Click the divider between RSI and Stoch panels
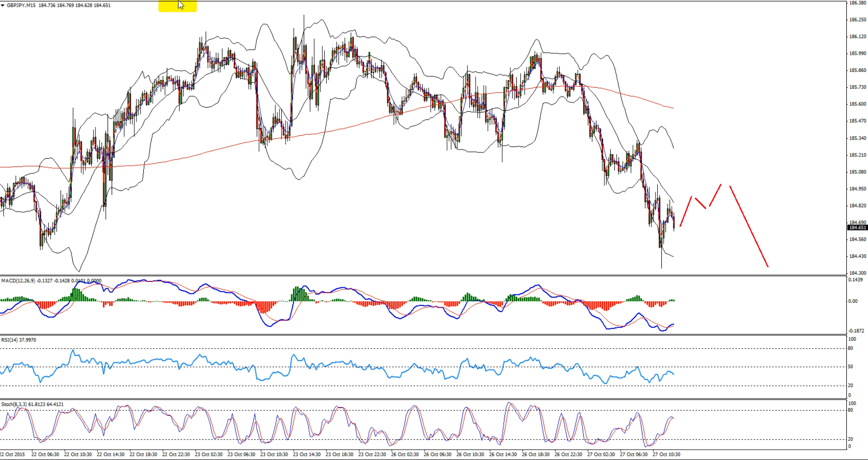The image size is (868, 460). (x=423, y=399)
